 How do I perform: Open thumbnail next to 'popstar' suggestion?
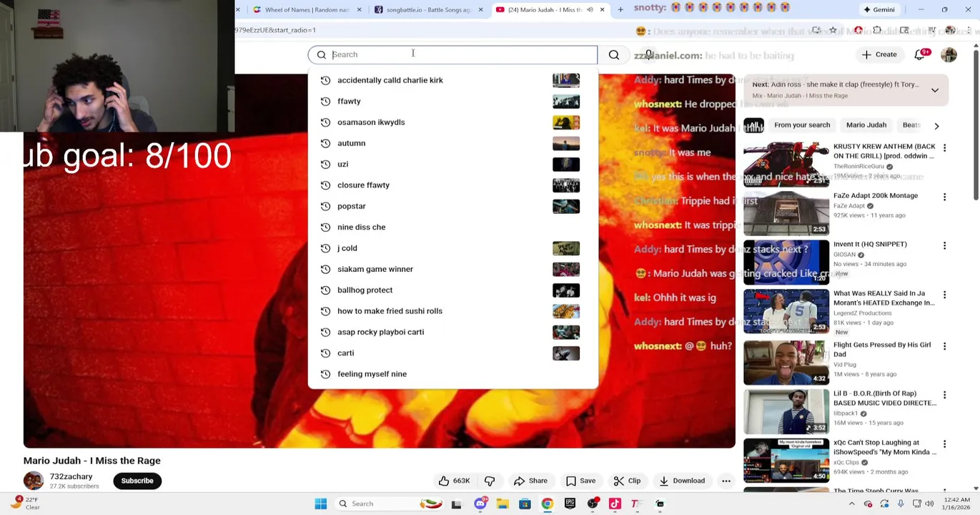click(566, 206)
